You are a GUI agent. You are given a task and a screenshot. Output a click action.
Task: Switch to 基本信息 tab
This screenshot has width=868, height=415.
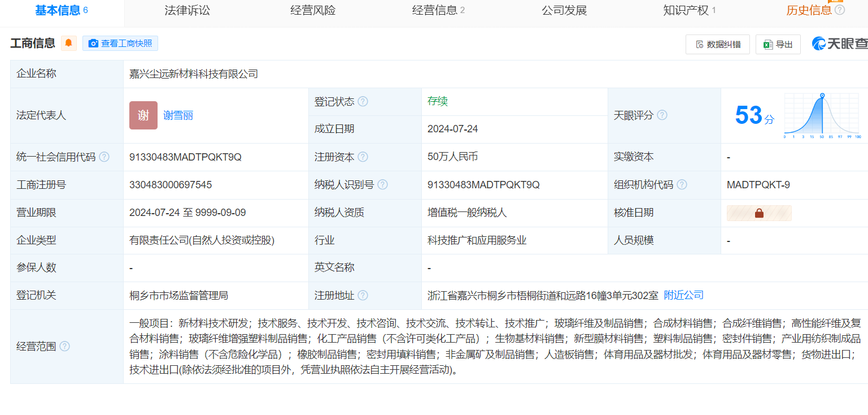click(x=62, y=10)
